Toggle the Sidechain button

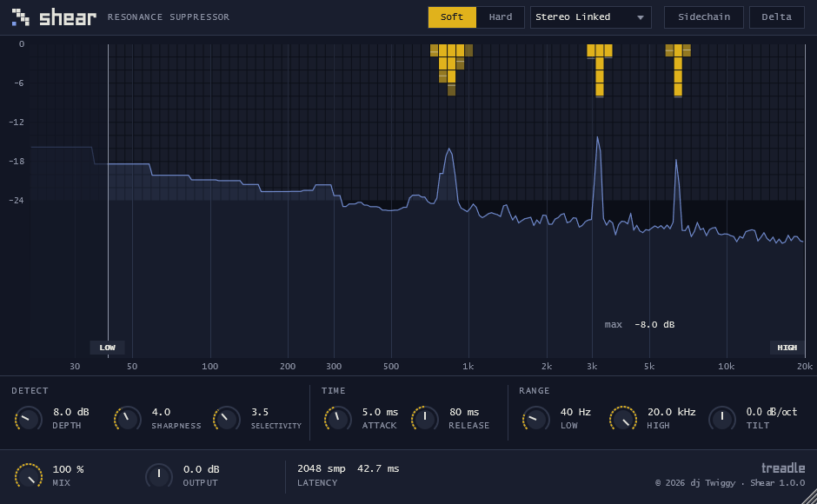[703, 17]
